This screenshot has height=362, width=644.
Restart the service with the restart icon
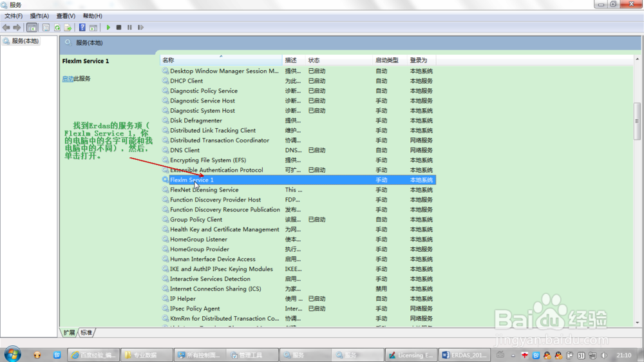click(x=140, y=28)
